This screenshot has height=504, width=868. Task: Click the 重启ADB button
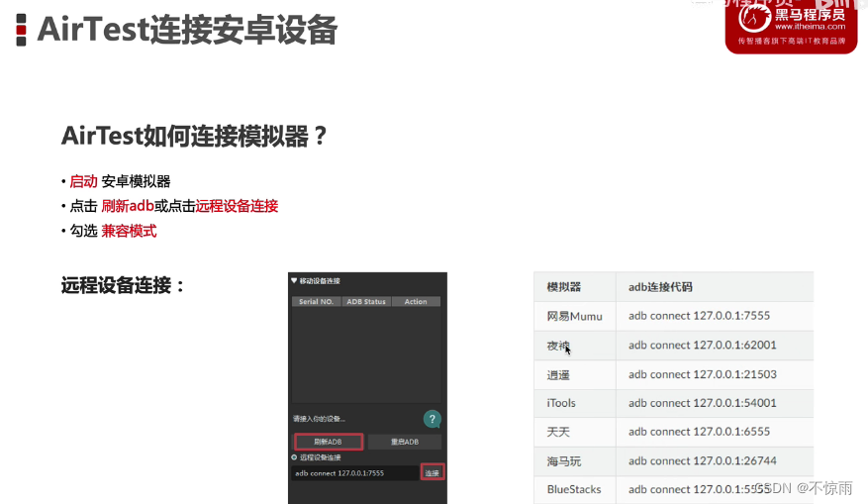[405, 442]
